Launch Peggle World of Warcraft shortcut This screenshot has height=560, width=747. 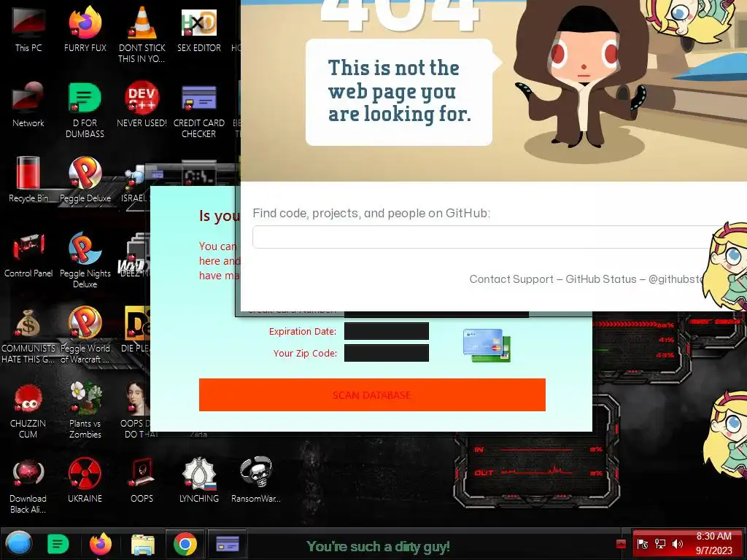point(85,335)
